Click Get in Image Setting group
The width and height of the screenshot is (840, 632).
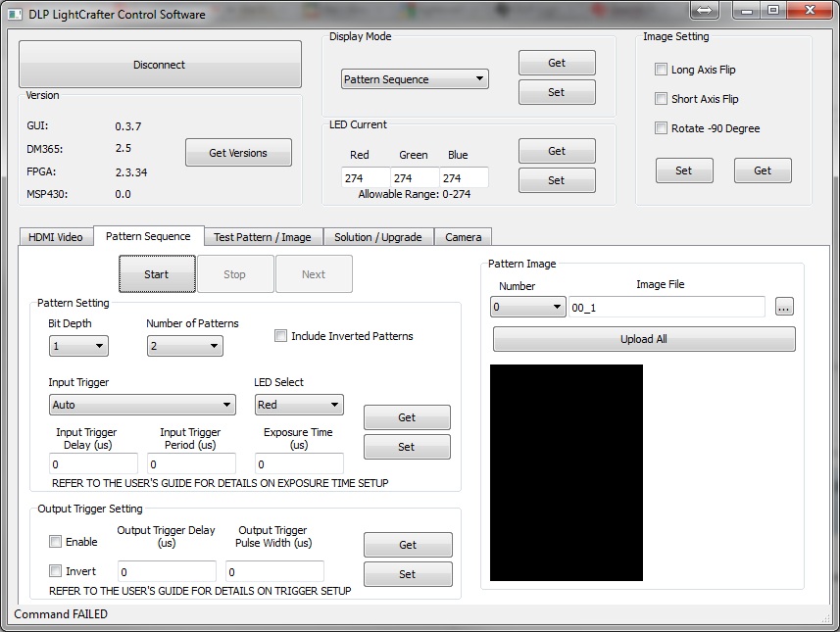pos(763,170)
